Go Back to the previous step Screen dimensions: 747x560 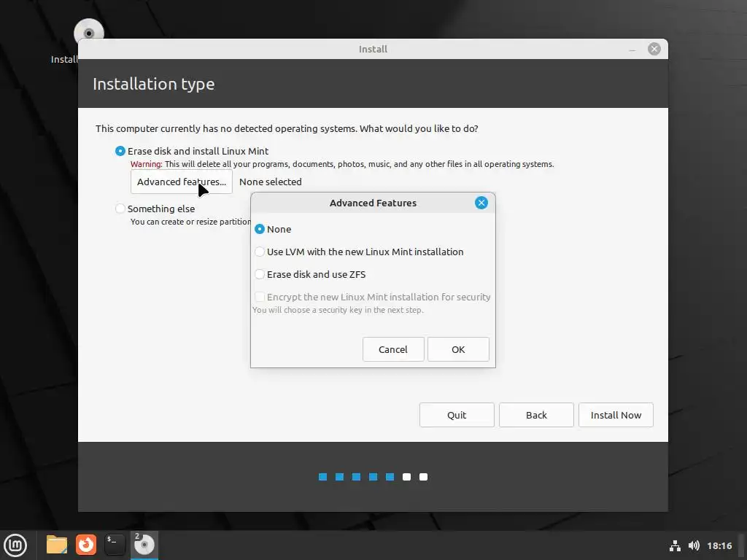click(536, 415)
